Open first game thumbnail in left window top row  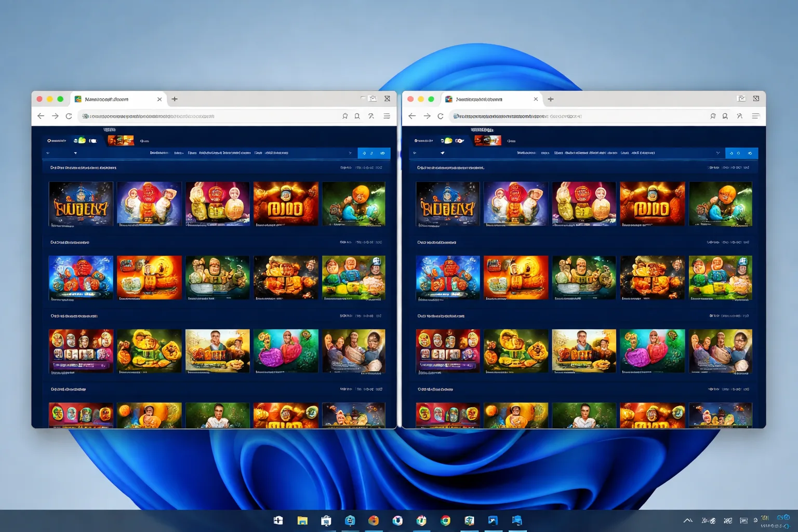pos(81,204)
